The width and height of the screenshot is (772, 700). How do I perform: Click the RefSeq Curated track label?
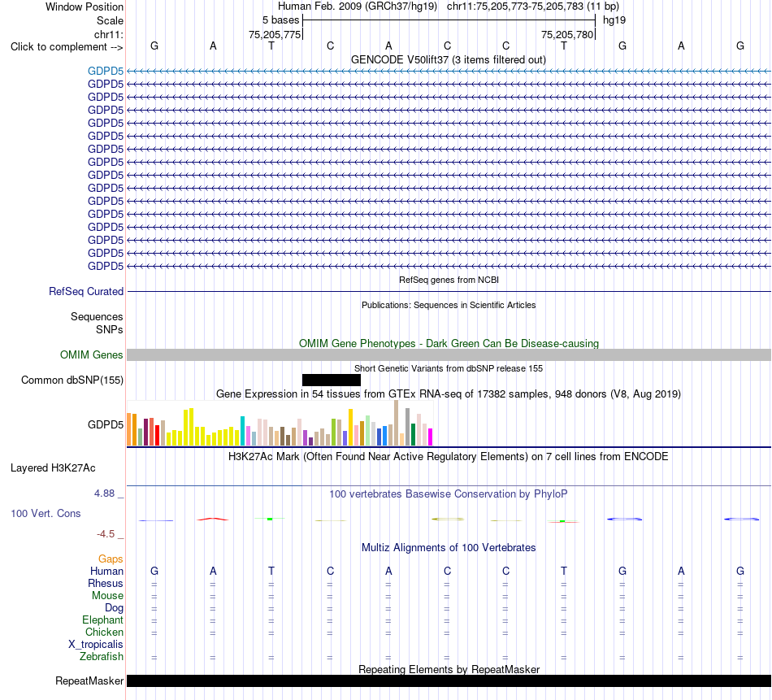point(86,291)
